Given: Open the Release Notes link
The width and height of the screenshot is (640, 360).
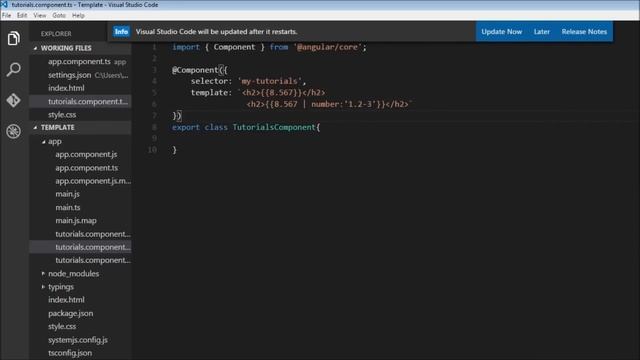Looking at the screenshot, I should 584,32.
